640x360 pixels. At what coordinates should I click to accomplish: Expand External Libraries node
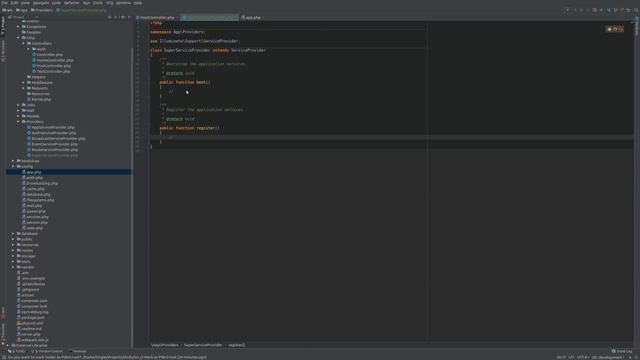pos(8,345)
